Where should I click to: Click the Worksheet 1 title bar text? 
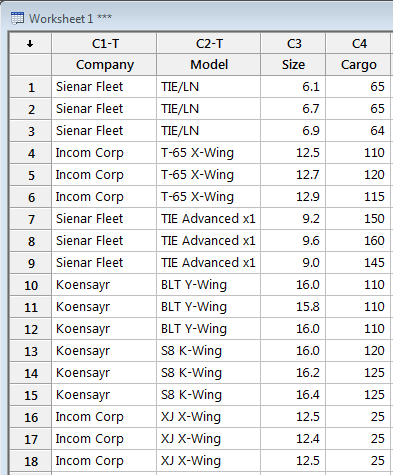[x=70, y=19]
